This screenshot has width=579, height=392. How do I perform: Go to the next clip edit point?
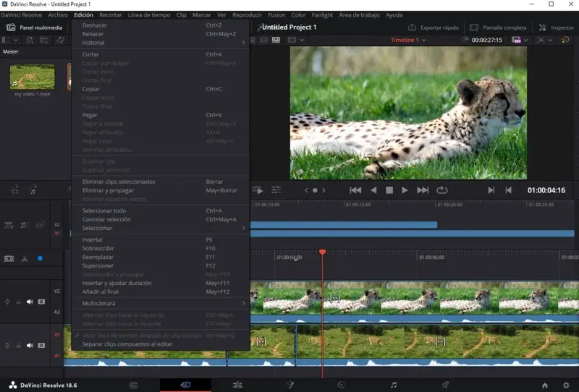[x=491, y=190]
